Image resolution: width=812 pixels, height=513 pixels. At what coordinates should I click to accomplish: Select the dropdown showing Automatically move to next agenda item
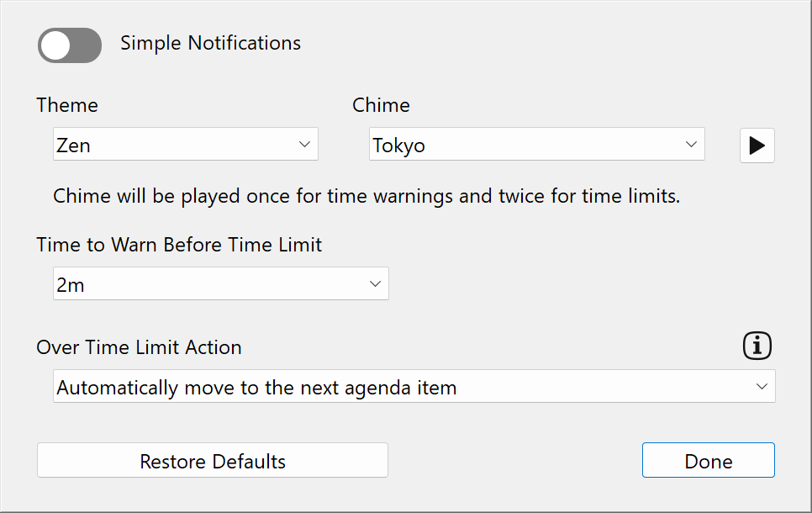pos(414,386)
